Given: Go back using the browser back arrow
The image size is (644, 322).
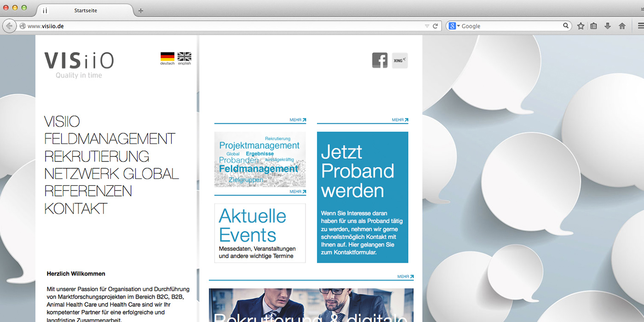Looking at the screenshot, I should pos(9,26).
